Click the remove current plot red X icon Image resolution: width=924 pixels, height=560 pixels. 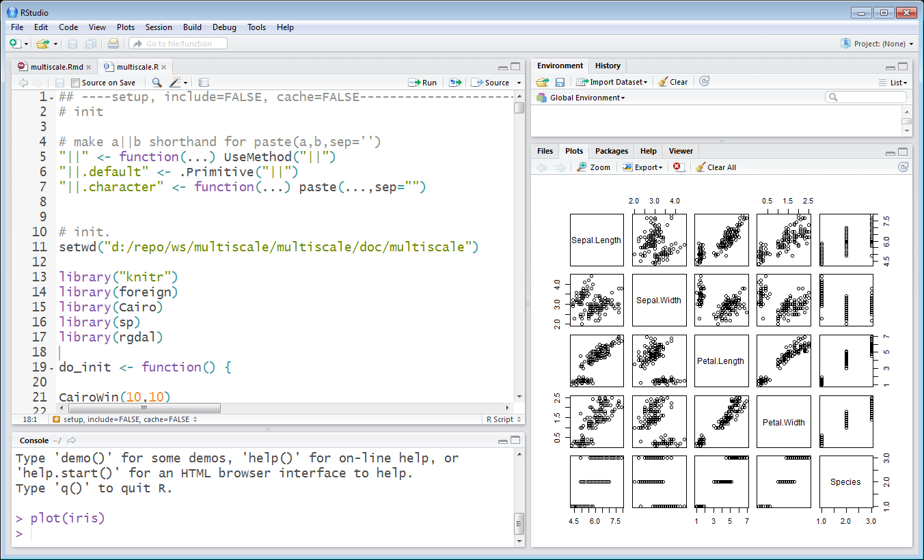pyautogui.click(x=677, y=167)
